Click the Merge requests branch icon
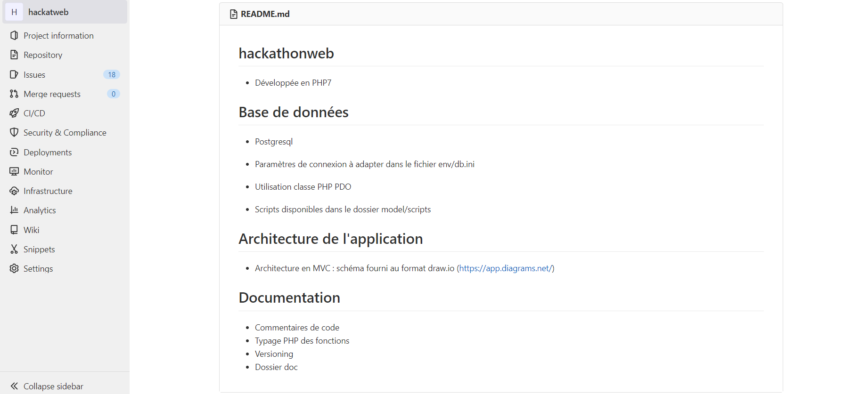The image size is (868, 394). click(14, 94)
